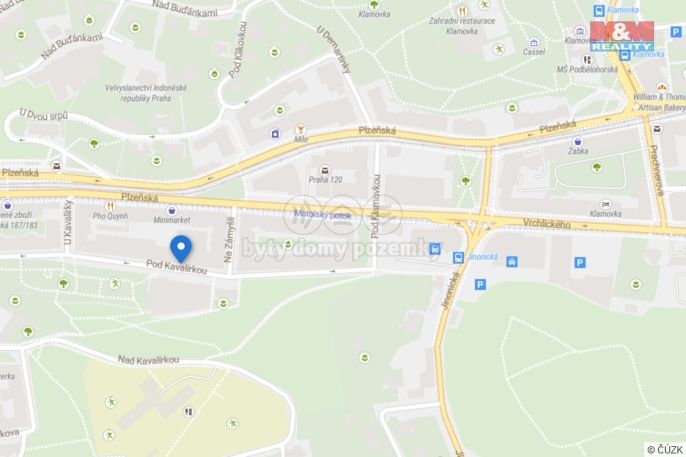The width and height of the screenshot is (686, 457).
Task: Click the Klamovka hotel bed icon
Action: pos(606,204)
